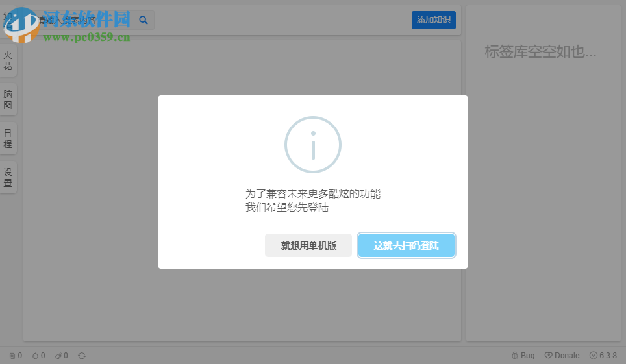
Task: Click the 标签库空空如也 text
Action: click(x=540, y=52)
